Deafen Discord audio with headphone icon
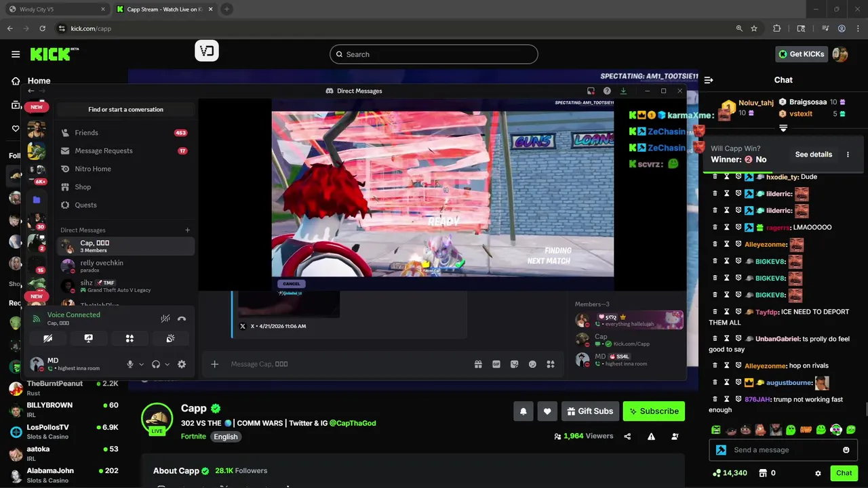The image size is (868, 488). pyautogui.click(x=156, y=364)
